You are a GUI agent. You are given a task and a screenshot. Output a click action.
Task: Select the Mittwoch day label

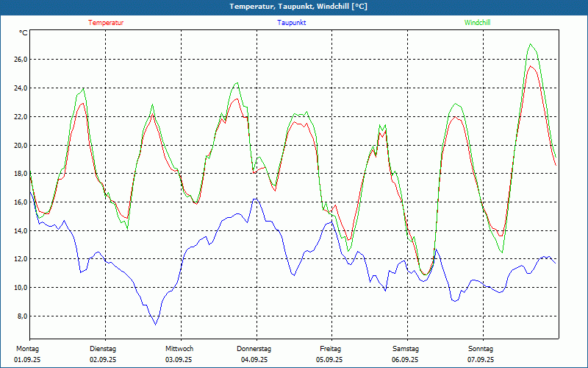179,349
